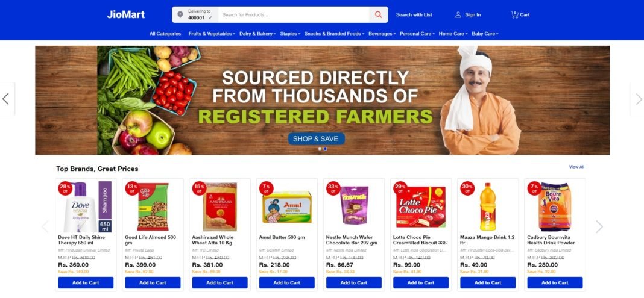Click the JioMart logo
Viewport: 644px width, 298px height.
pos(125,15)
